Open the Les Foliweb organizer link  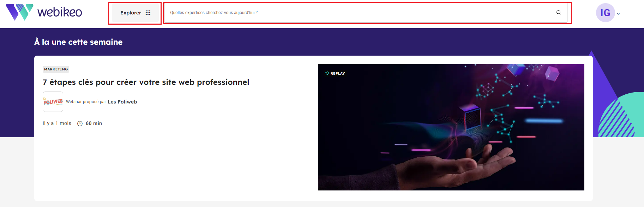(x=122, y=102)
